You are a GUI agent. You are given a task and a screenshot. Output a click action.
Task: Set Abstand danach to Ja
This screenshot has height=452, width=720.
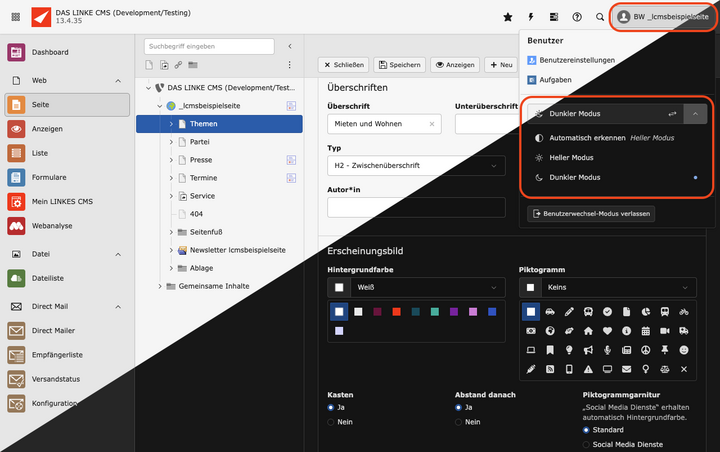coord(458,407)
